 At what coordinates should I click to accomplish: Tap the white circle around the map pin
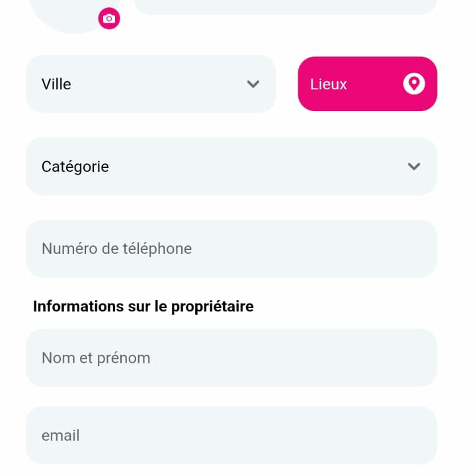414,83
